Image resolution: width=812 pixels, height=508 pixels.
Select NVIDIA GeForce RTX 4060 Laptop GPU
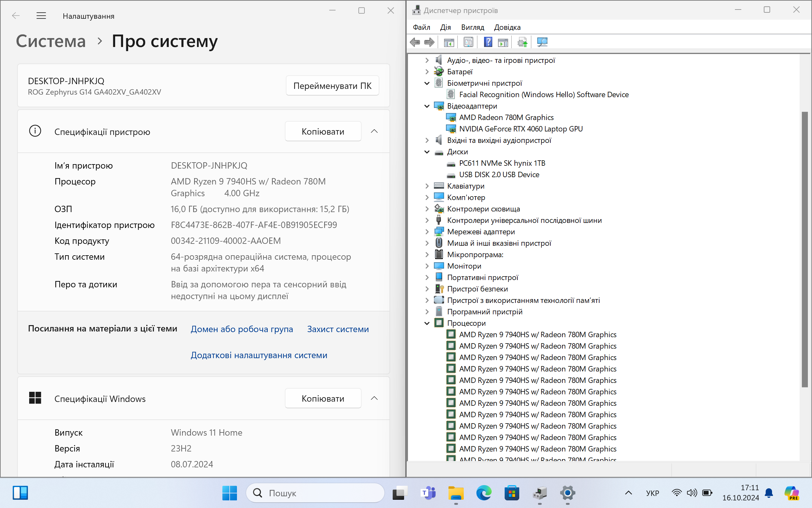coord(521,129)
